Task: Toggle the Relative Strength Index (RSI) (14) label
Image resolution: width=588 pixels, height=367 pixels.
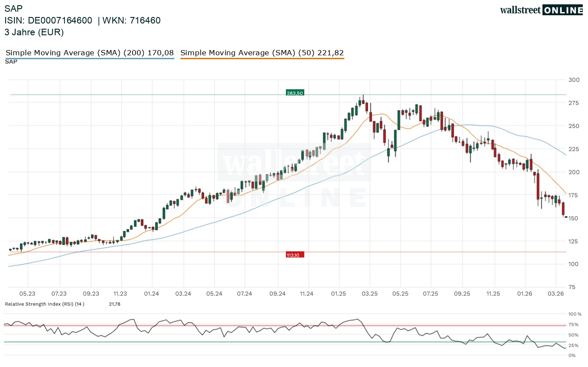Action: pyautogui.click(x=44, y=304)
